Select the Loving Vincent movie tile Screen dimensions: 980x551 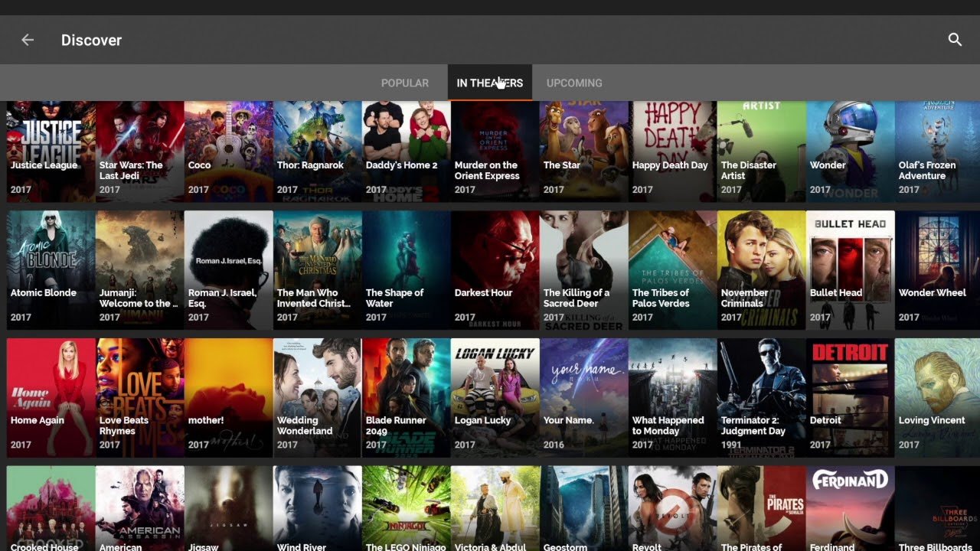pos(937,398)
